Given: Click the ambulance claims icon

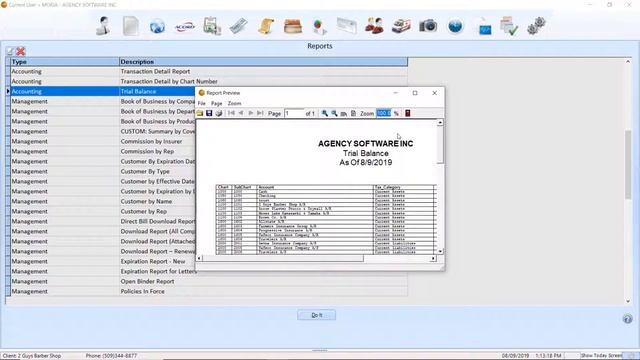Looking at the screenshot, I should pos(401,26).
